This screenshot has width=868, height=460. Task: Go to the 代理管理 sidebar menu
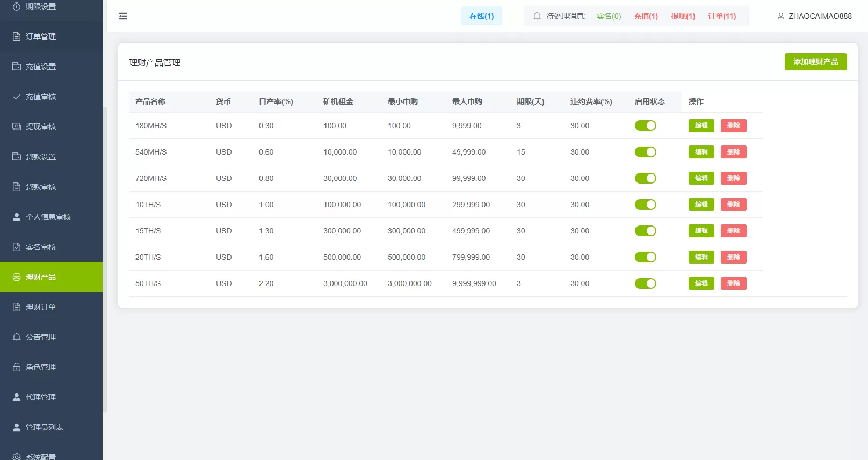point(41,397)
